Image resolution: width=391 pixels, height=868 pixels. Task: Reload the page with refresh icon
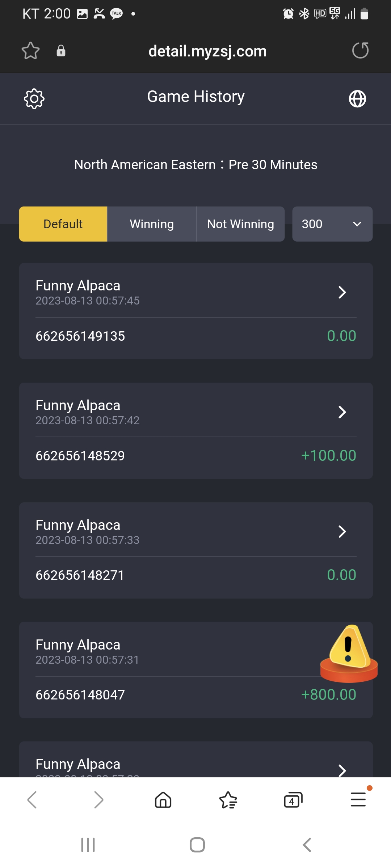pyautogui.click(x=360, y=50)
